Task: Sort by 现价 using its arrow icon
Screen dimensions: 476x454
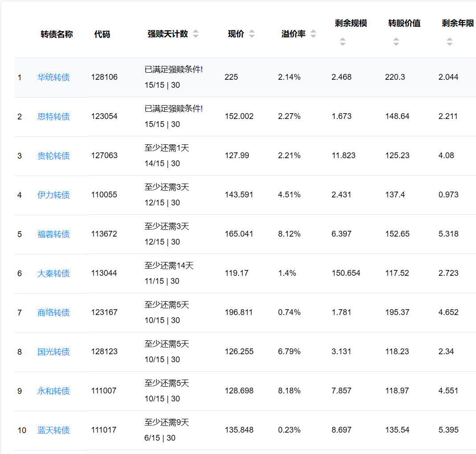Action: point(252,34)
